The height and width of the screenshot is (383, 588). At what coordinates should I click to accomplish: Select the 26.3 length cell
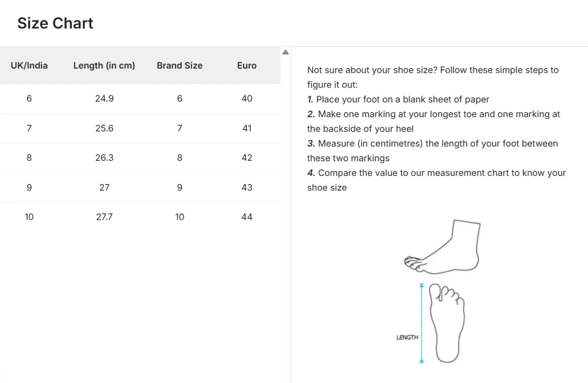click(104, 158)
